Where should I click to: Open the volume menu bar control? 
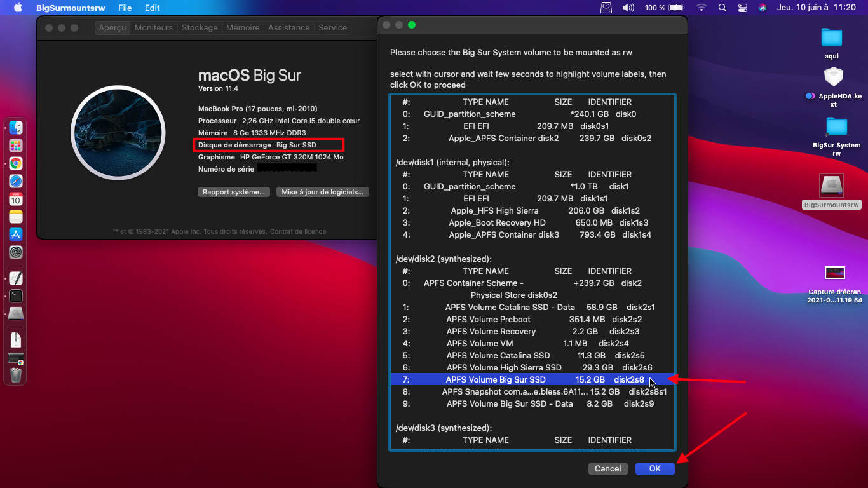tap(628, 8)
